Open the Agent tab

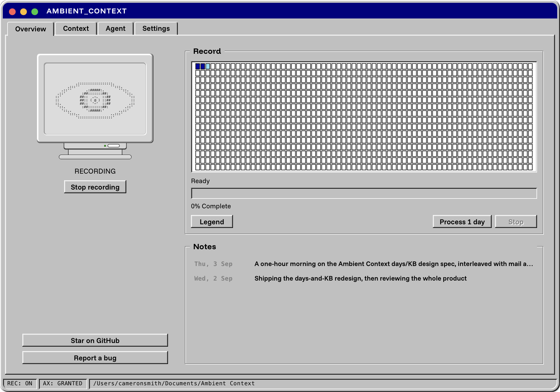116,29
